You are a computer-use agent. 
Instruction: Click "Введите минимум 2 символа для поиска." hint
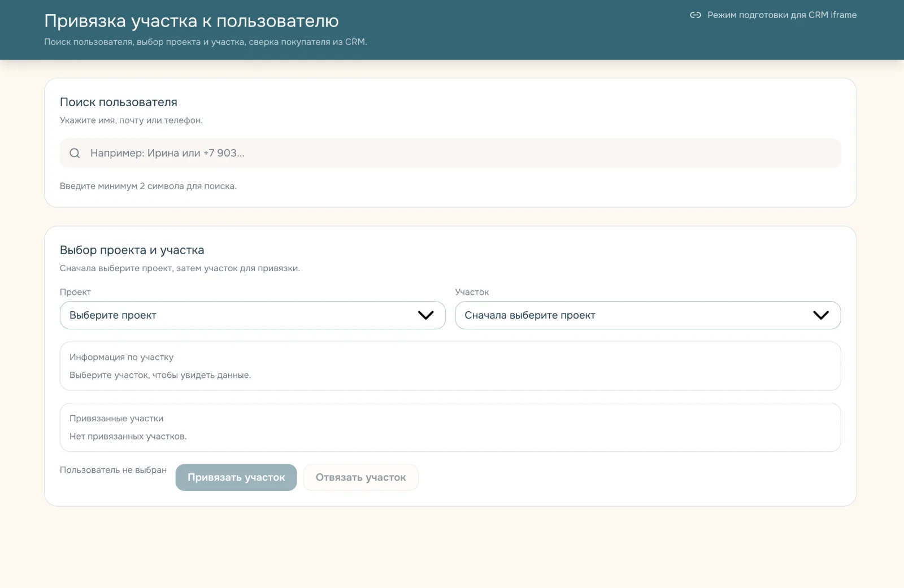(x=148, y=186)
